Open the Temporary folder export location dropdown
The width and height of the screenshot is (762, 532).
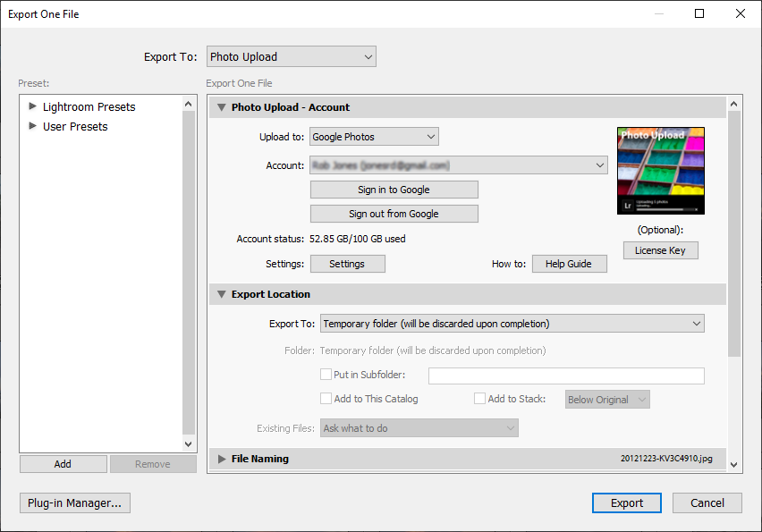[512, 324]
